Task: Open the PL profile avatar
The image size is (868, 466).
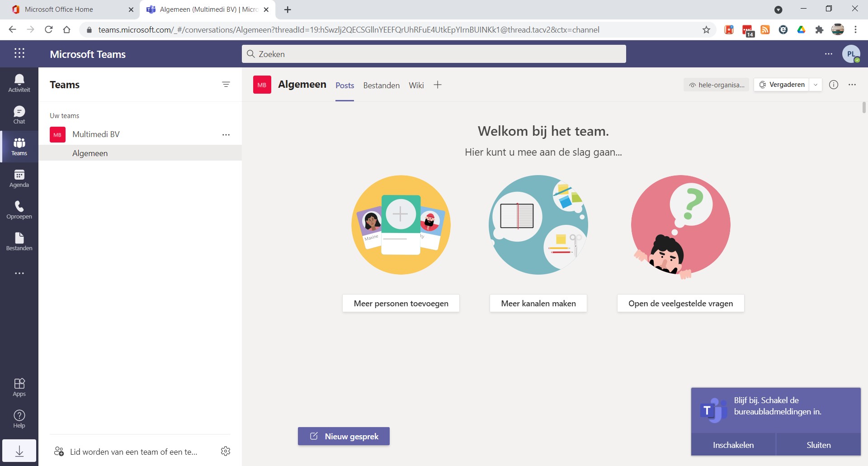Action: (851, 54)
